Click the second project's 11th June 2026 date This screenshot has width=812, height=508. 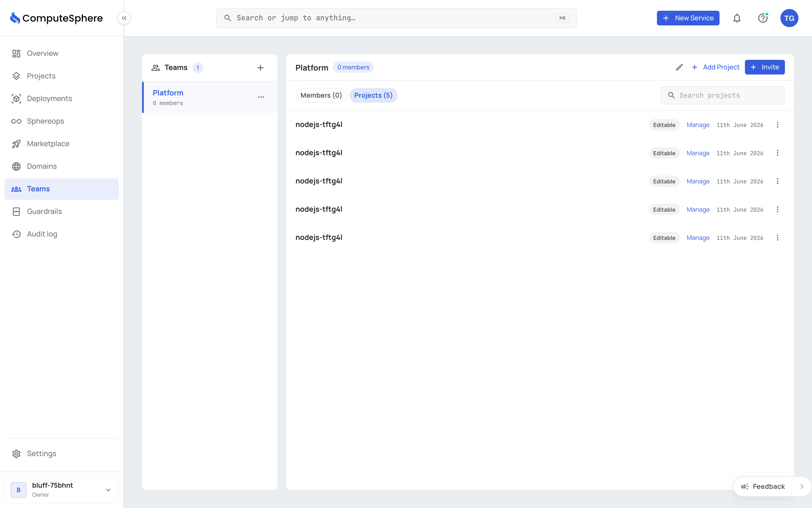tap(740, 153)
